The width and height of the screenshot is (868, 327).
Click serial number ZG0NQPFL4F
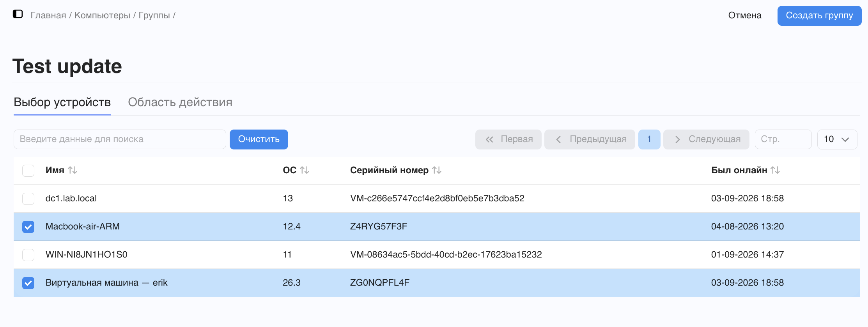click(380, 283)
